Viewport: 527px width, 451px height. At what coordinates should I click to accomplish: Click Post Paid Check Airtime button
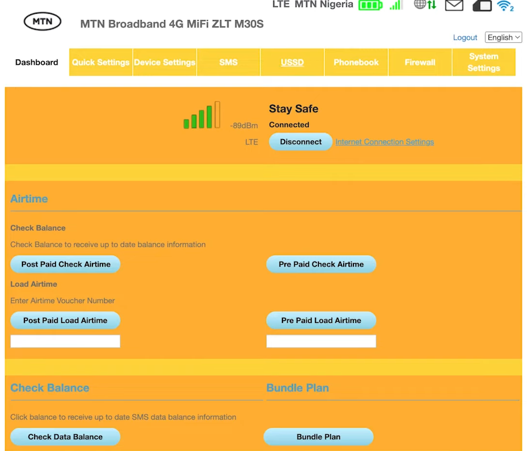point(66,264)
